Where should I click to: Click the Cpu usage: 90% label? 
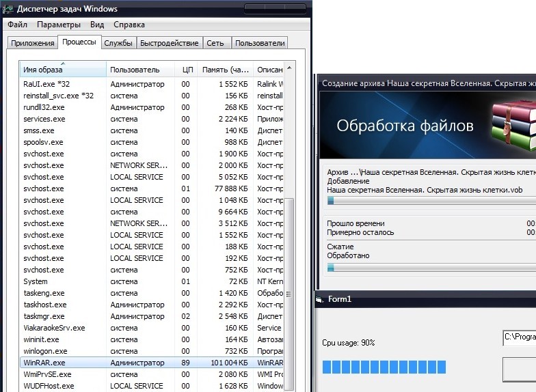[x=349, y=343]
